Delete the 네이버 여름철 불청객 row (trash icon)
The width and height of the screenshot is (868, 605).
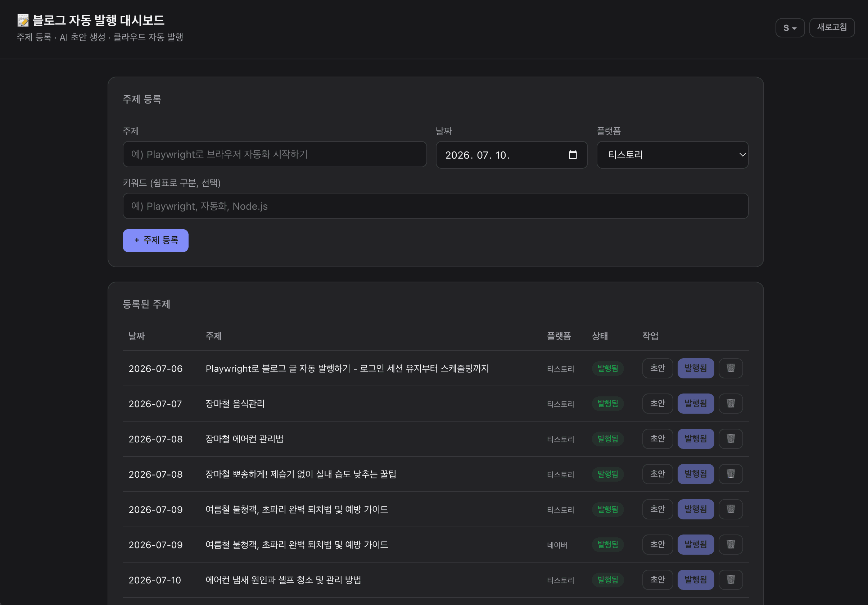coord(731,544)
